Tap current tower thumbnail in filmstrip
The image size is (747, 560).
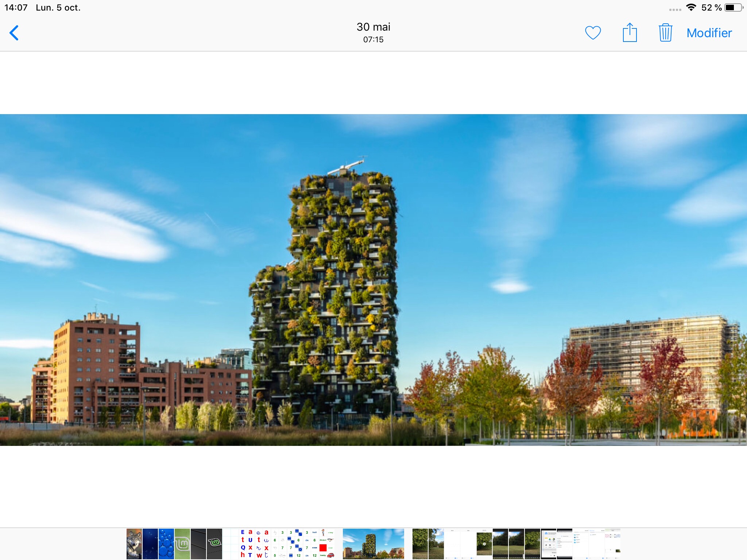373,544
